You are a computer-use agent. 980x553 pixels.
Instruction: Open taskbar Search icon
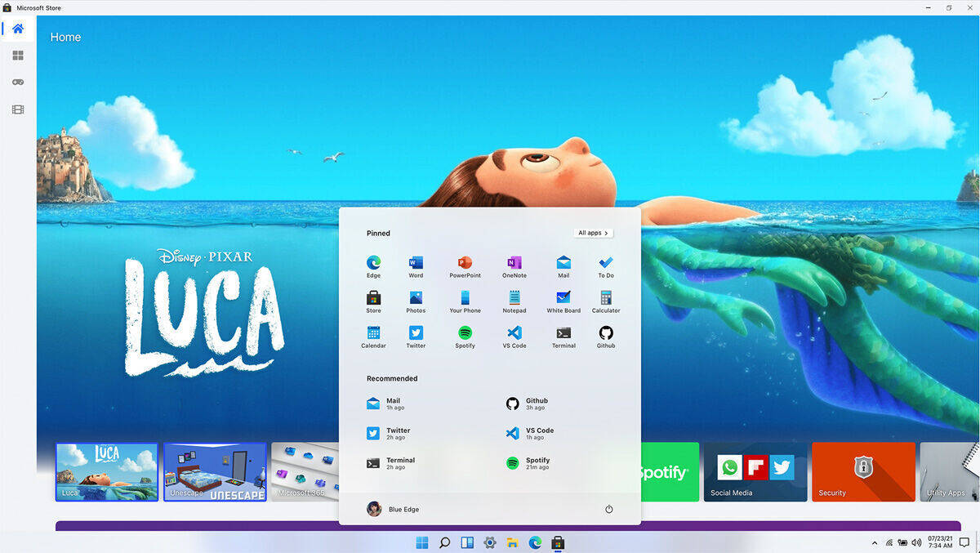(x=445, y=542)
